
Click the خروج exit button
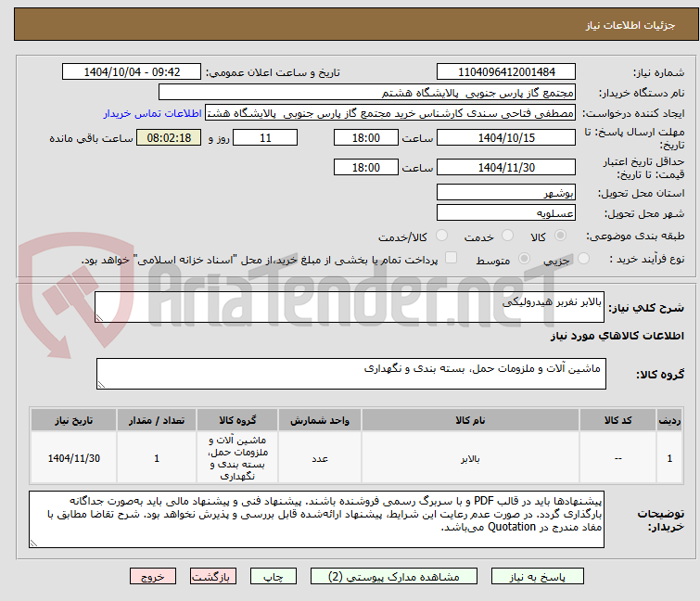153,577
